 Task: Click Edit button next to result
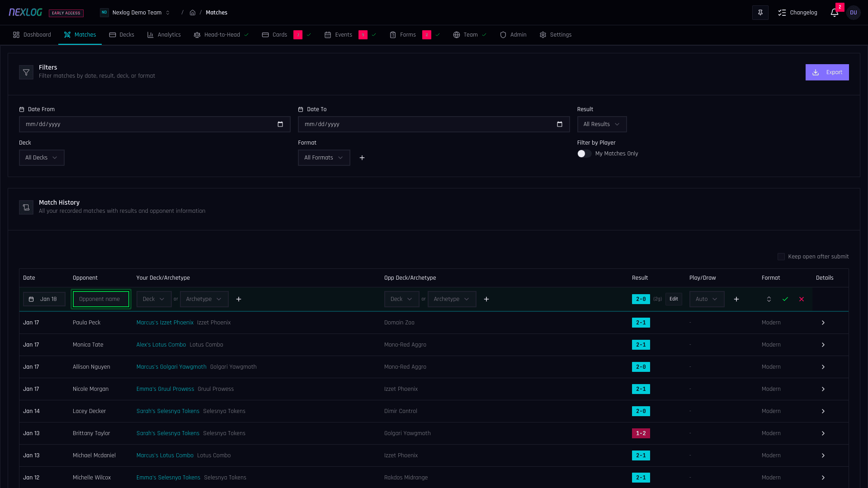pos(674,299)
